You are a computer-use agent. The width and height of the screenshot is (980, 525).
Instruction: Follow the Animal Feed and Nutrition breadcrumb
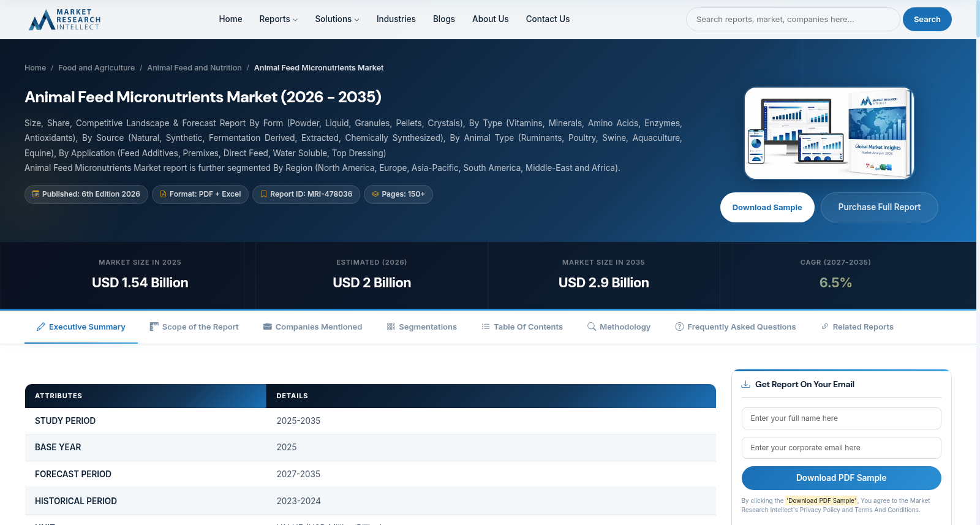click(x=194, y=68)
